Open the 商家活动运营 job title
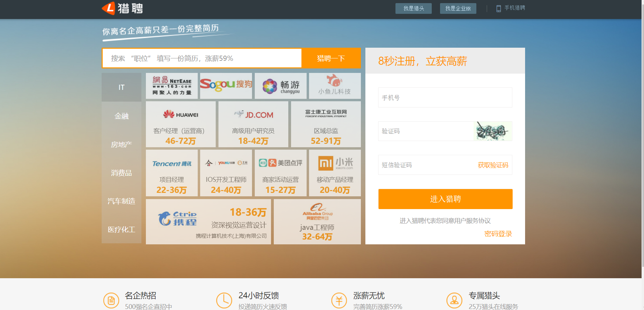 click(x=281, y=180)
